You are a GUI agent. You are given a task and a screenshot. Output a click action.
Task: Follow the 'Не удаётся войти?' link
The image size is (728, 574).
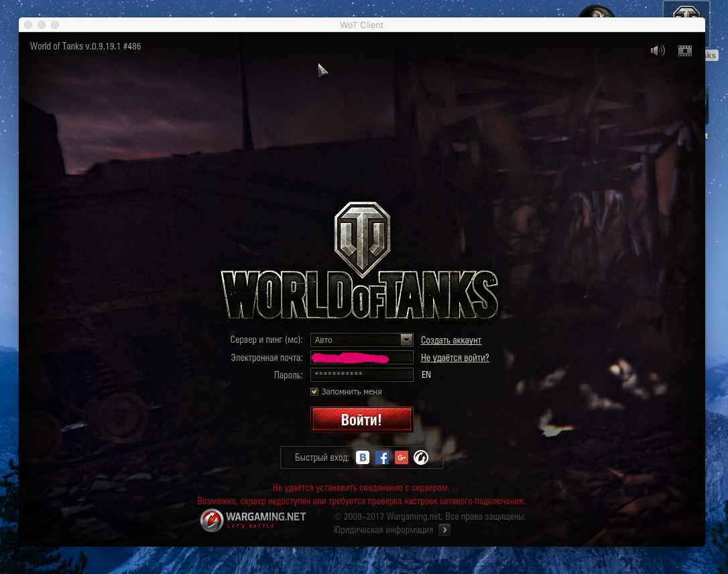pos(455,358)
